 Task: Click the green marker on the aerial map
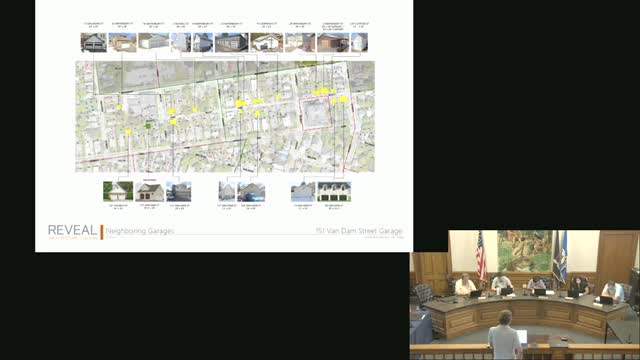coord(148,126)
